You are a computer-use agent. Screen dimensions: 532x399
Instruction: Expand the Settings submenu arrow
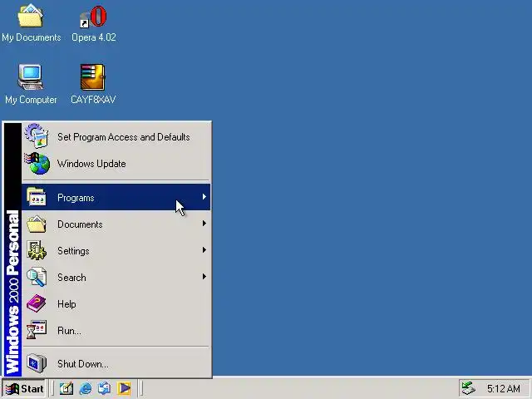coord(204,250)
